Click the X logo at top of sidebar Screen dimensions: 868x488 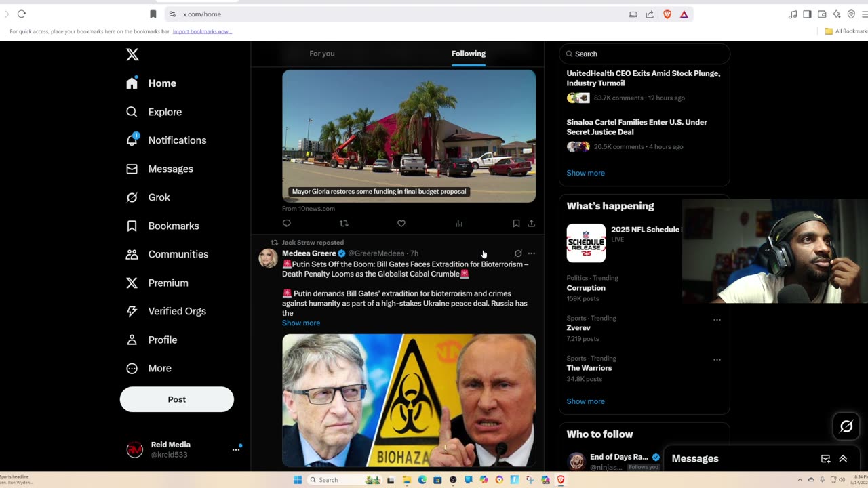[132, 55]
